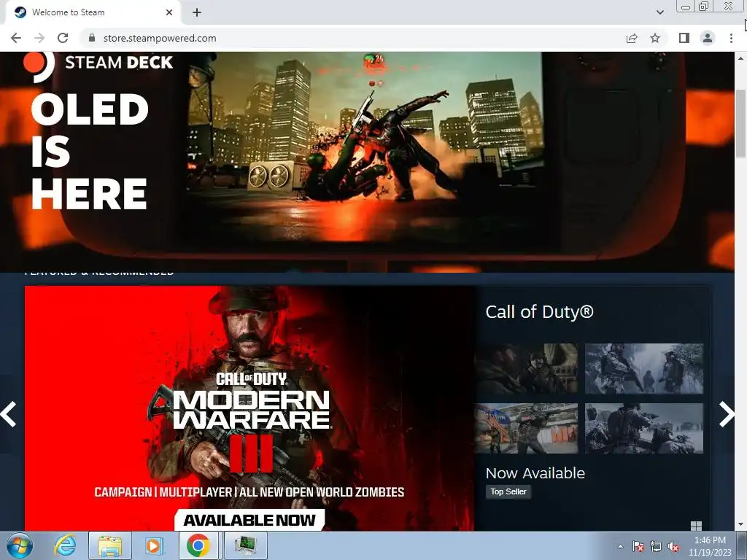Image resolution: width=747 pixels, height=560 pixels.
Task: Show hidden system tray icons
Action: point(620,546)
